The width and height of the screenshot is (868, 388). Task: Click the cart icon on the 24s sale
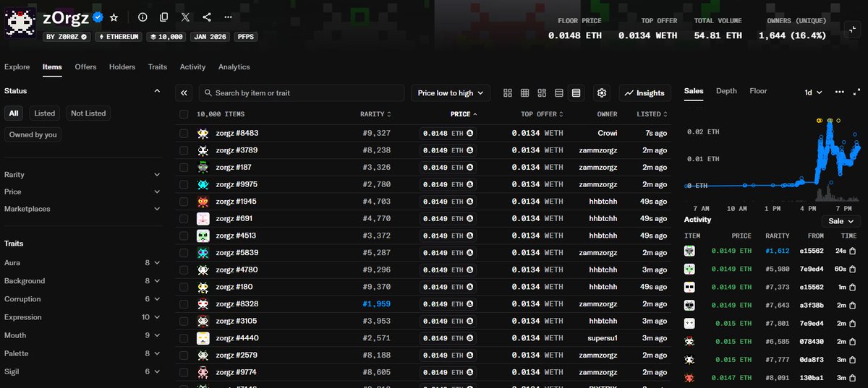tap(852, 251)
